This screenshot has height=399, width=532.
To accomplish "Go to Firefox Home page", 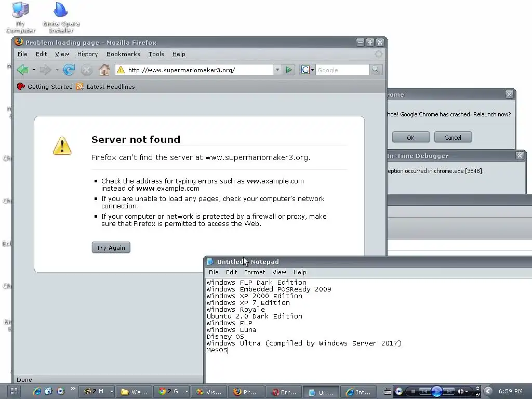I will (x=104, y=70).
